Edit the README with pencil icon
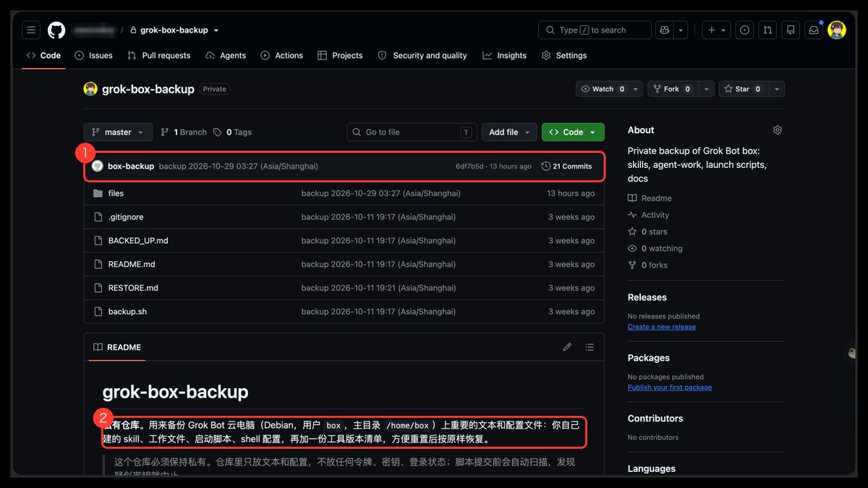 567,348
